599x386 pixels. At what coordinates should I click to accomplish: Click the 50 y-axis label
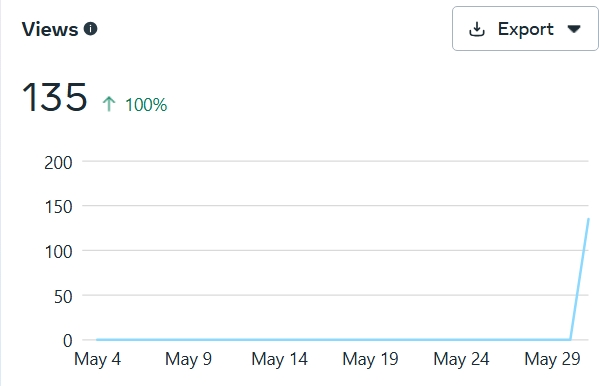[63, 297]
